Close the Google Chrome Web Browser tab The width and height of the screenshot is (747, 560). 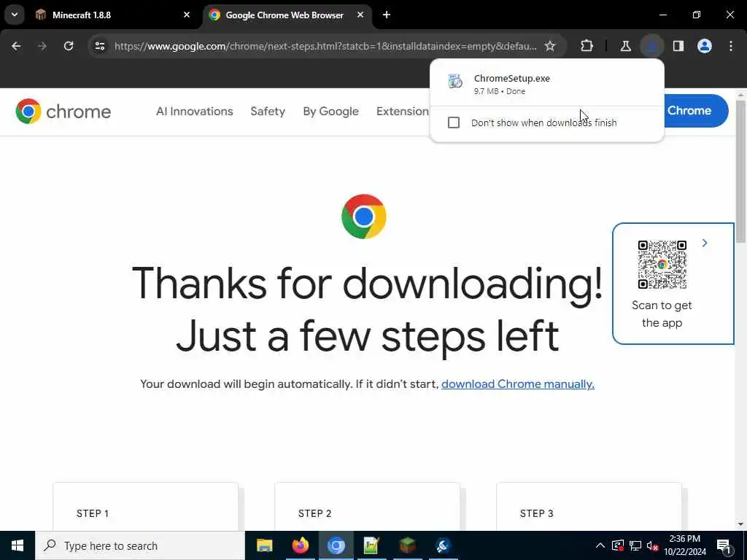[x=360, y=15]
